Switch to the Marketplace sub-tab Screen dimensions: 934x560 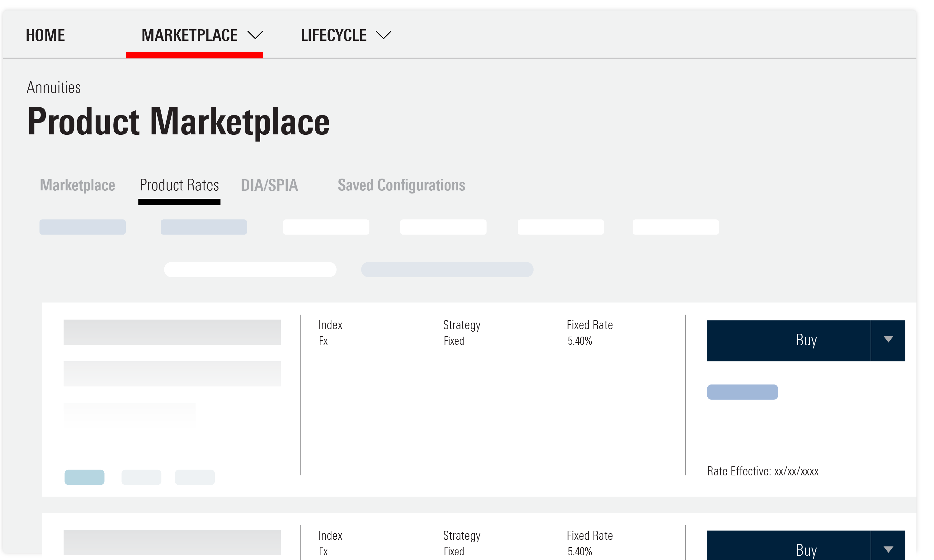click(78, 185)
